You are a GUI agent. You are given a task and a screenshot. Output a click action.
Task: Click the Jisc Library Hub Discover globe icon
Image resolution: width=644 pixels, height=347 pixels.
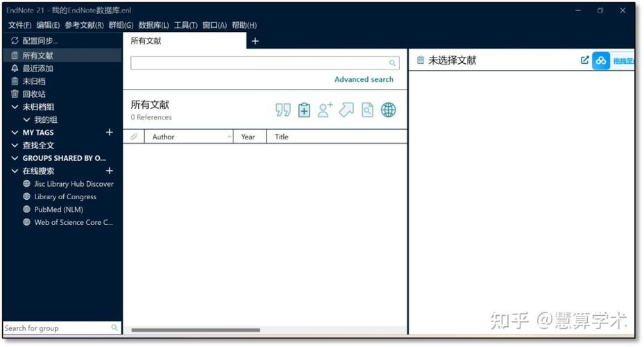[x=26, y=183]
